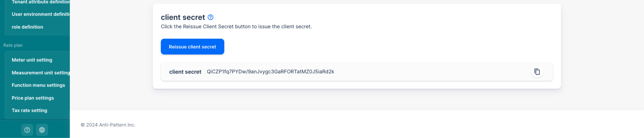Open the help tooltip beside client secret heading
The width and height of the screenshot is (644, 138).
click(x=210, y=17)
